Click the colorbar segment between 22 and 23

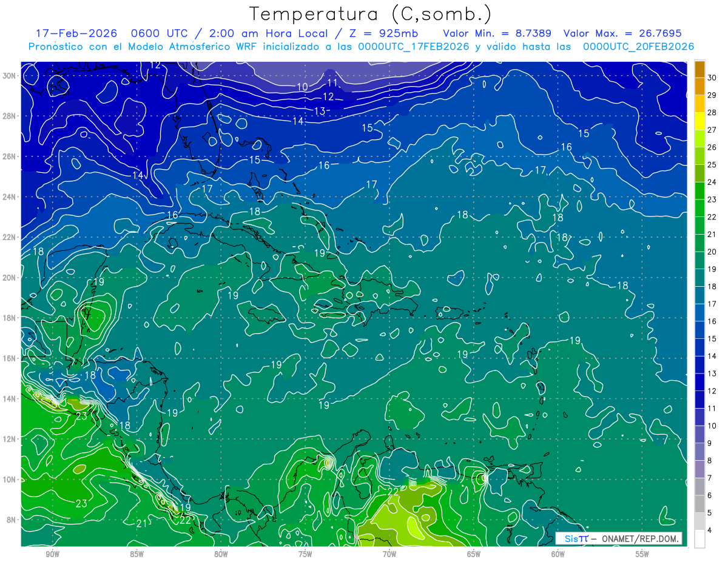point(699,208)
